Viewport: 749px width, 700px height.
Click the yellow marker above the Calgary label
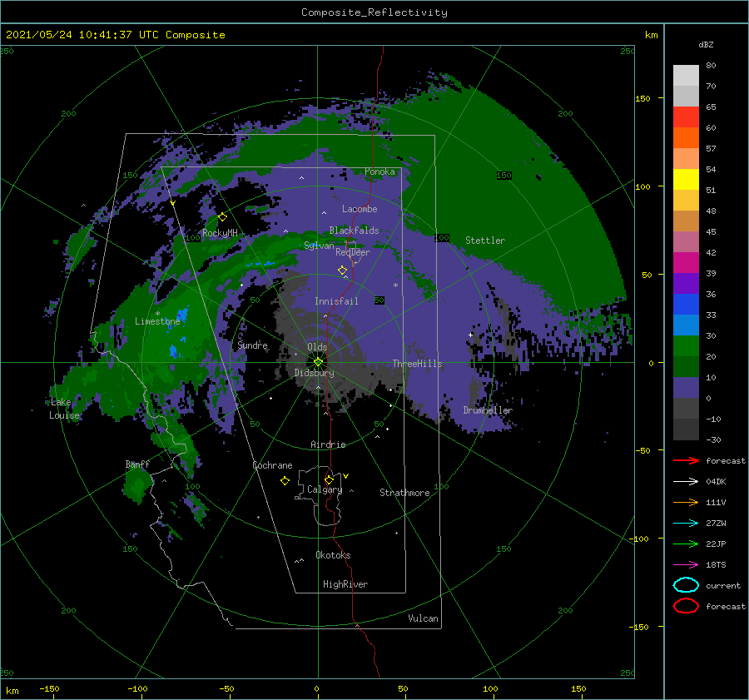coord(329,479)
